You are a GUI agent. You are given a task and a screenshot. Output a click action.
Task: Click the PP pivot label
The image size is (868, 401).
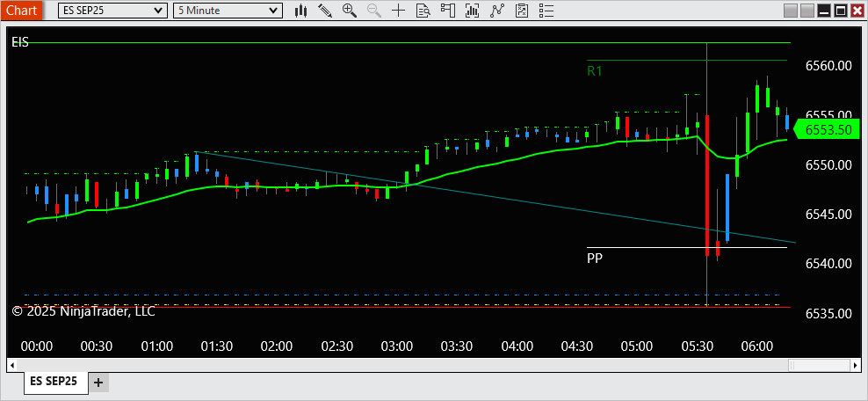595,259
